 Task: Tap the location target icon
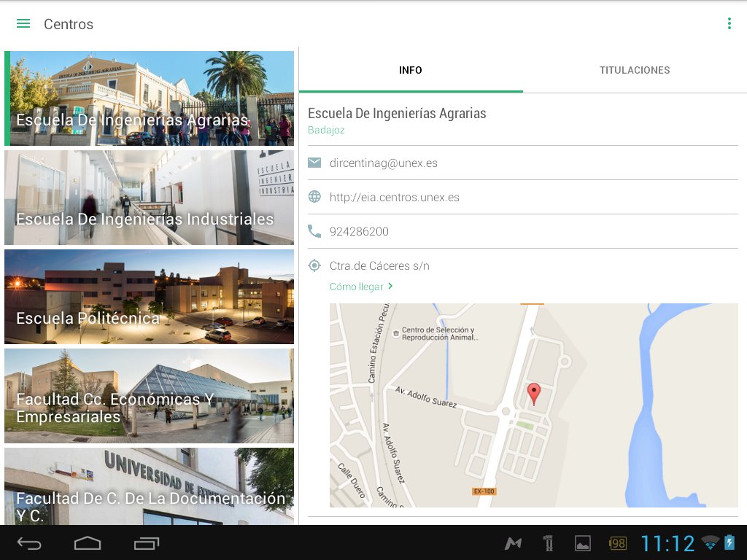(x=314, y=265)
